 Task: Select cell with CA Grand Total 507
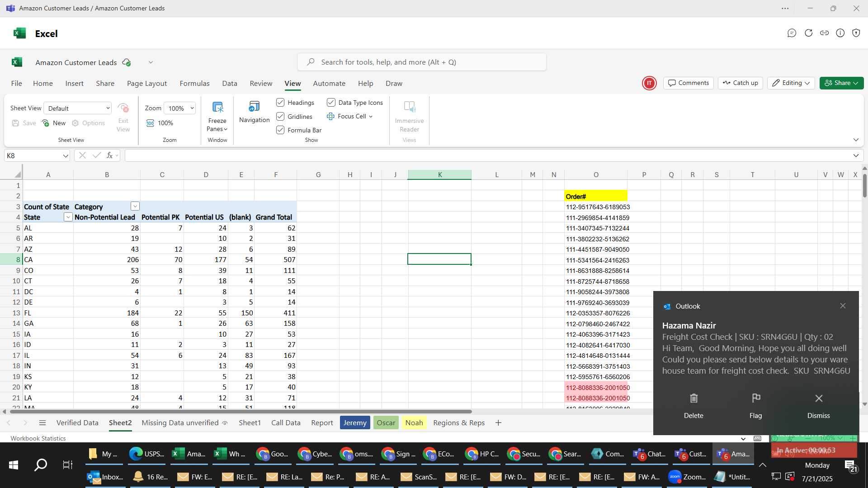pyautogui.click(x=275, y=260)
